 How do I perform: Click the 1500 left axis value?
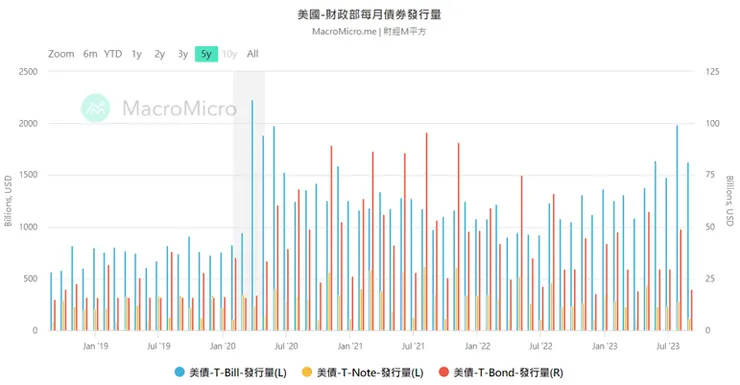click(x=28, y=175)
